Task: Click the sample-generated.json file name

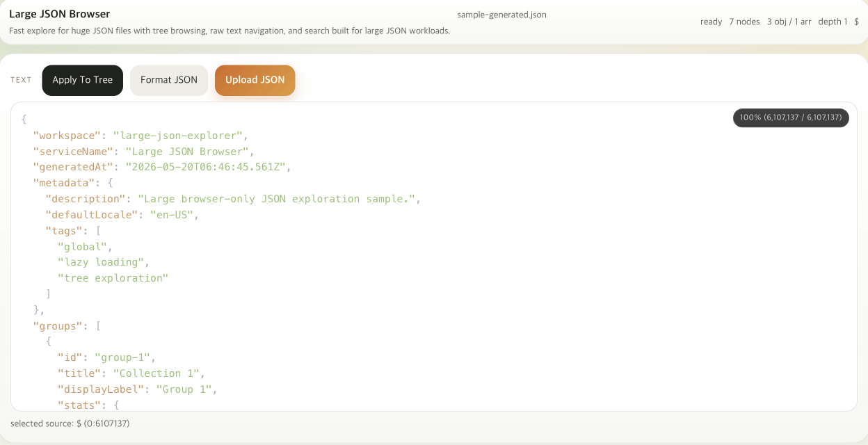Action: (x=501, y=15)
